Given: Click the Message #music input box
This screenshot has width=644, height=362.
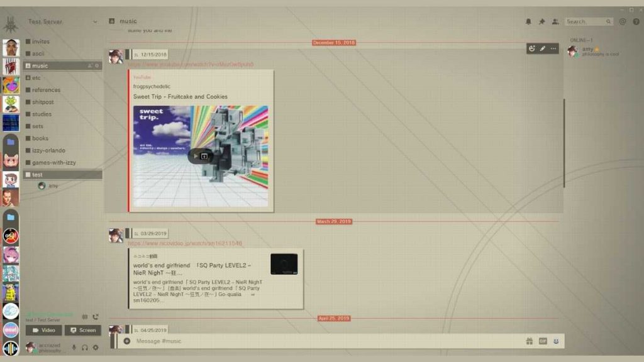Looking at the screenshot, I should [x=328, y=341].
